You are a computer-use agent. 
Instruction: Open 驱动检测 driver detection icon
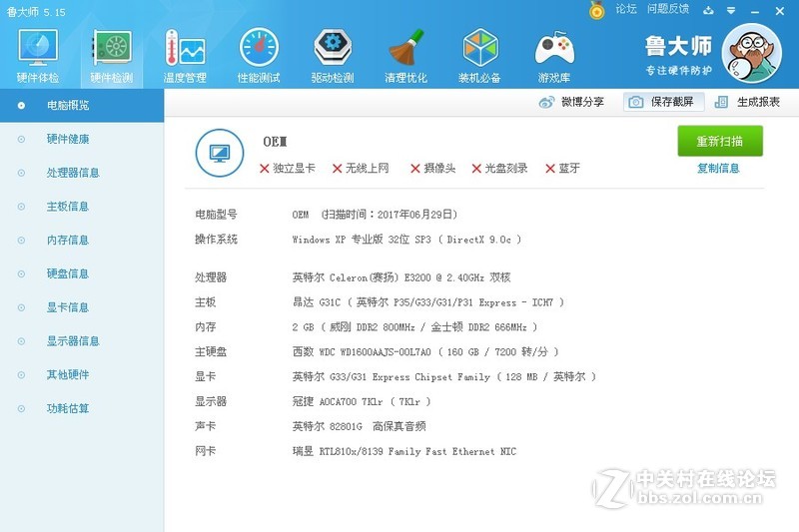(x=333, y=56)
